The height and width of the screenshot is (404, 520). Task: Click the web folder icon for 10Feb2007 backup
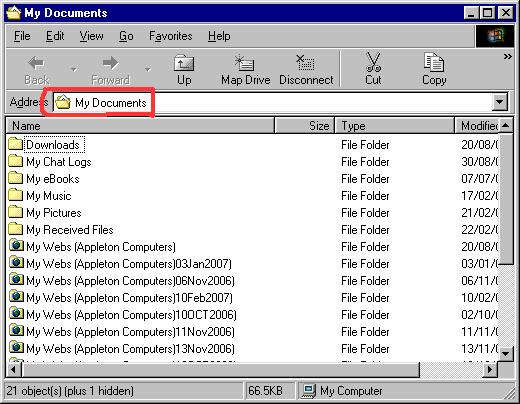[16, 297]
